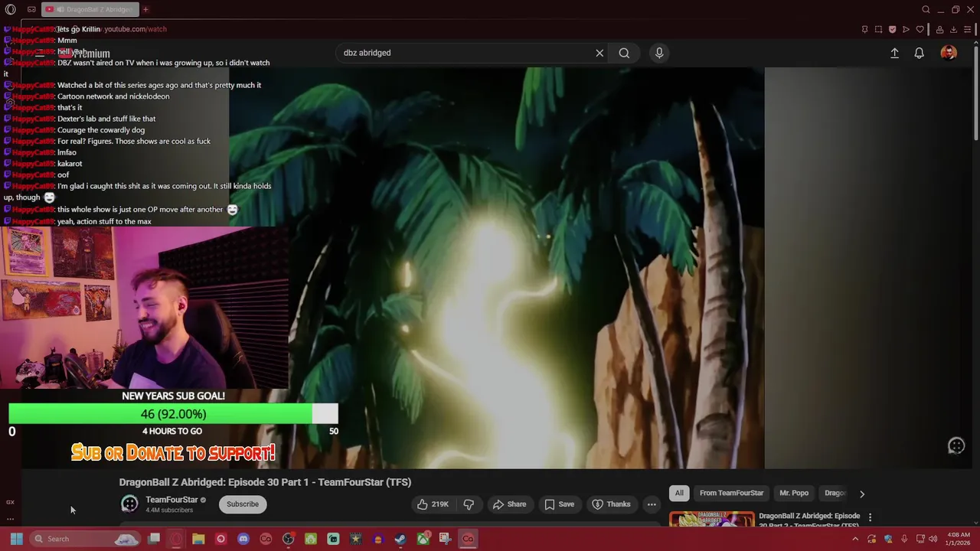
Task: Like the video showing 219K
Action: [x=433, y=504]
